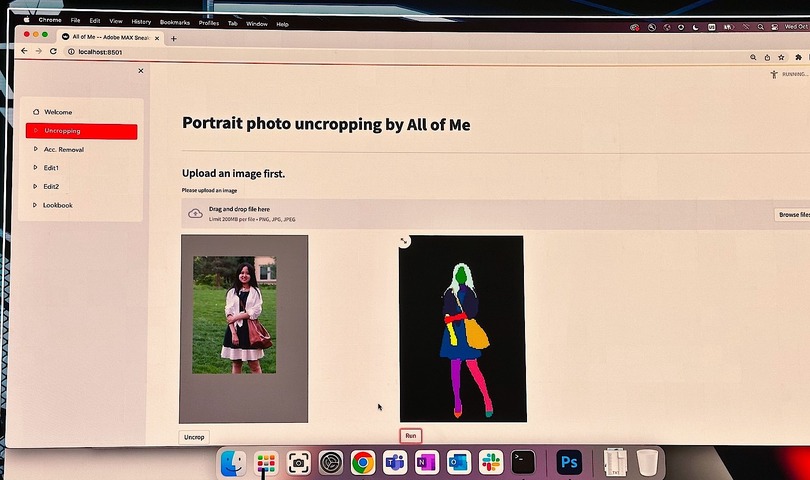The height and width of the screenshot is (480, 810).
Task: Select the All of Me Adobe MAX tab
Action: 111,37
